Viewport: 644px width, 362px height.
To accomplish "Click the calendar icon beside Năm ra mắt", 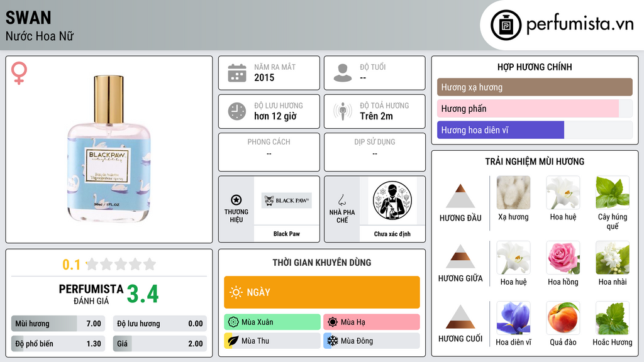I will [x=237, y=73].
